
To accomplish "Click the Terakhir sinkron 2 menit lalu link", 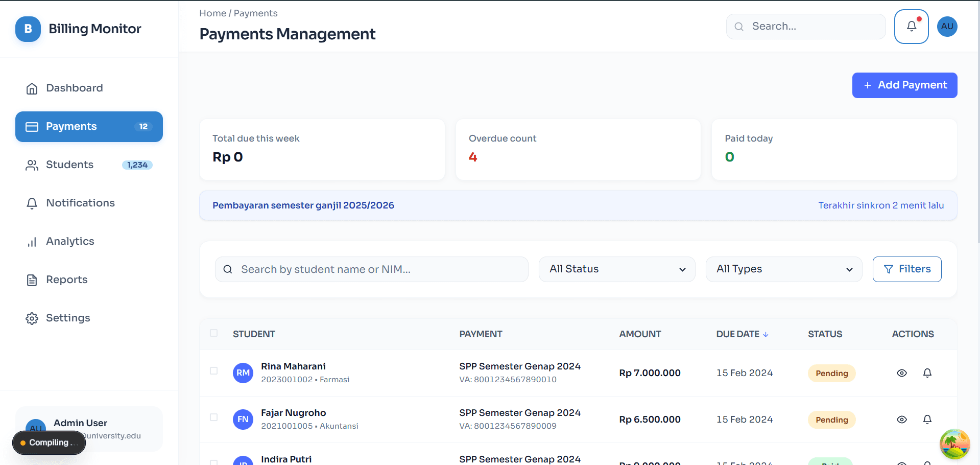I will (881, 205).
